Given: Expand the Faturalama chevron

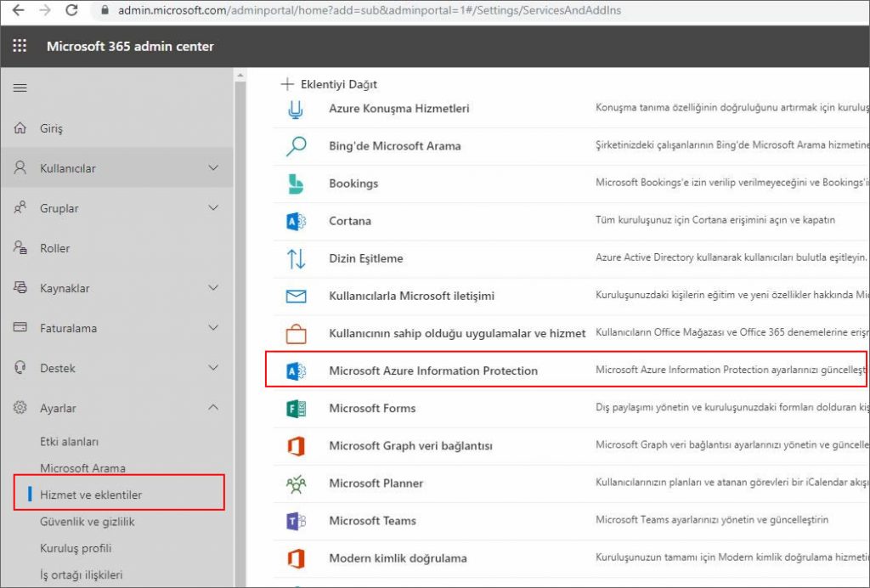Looking at the screenshot, I should tap(213, 327).
